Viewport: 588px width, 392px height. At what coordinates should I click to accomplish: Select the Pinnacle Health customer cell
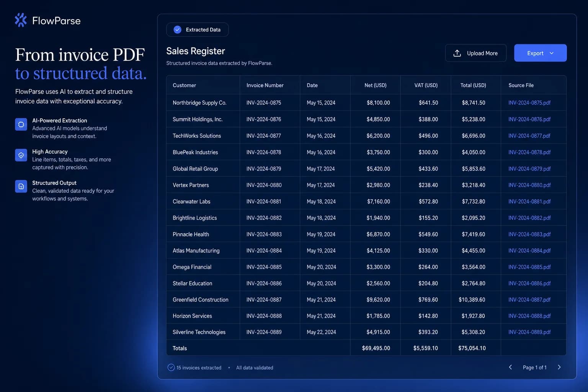[203, 234]
